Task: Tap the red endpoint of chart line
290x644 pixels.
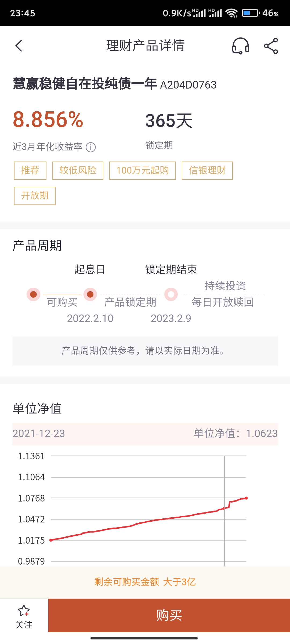Action: (246, 498)
